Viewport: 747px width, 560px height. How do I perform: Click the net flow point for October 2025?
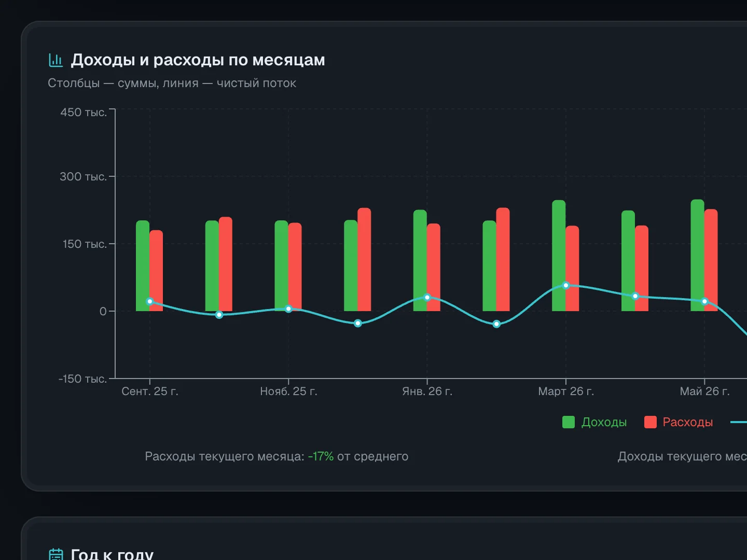[219, 315]
